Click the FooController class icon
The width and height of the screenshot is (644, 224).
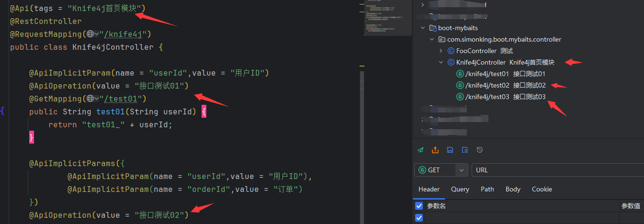(x=451, y=51)
